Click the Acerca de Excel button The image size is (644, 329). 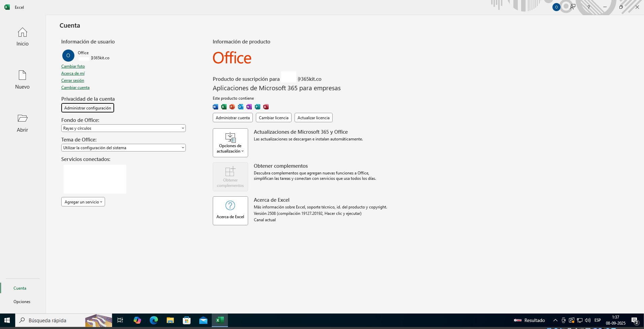pos(230,211)
